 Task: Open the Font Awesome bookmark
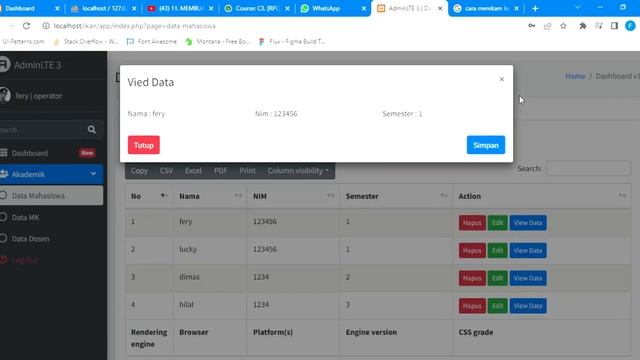point(152,42)
